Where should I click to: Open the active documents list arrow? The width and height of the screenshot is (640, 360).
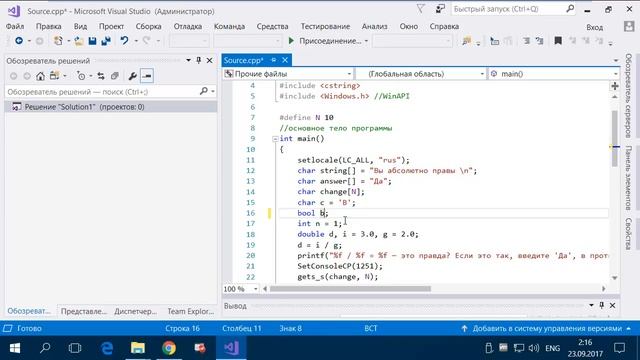pos(616,60)
